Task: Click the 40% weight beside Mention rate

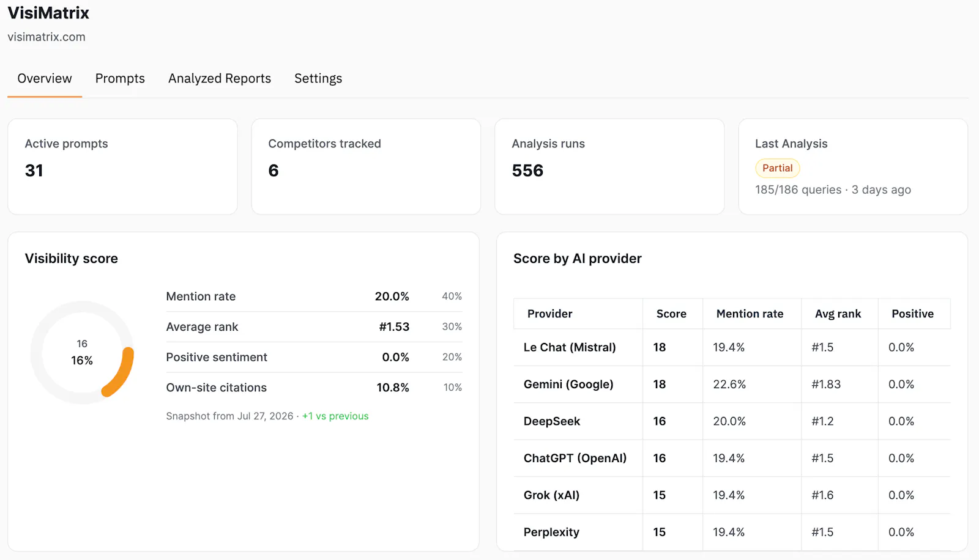Action: pyautogui.click(x=452, y=297)
